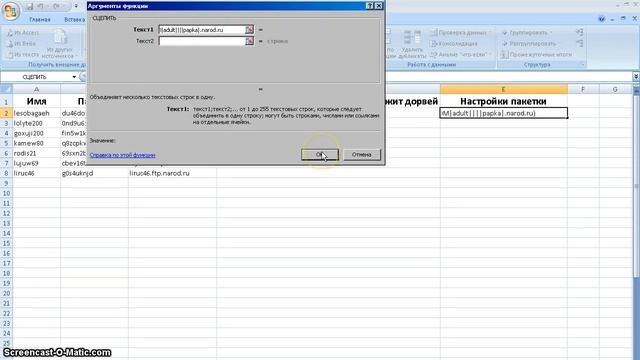Open Консолидация ribbon command
This screenshot has height=360, width=640.
pyautogui.click(x=454, y=43)
